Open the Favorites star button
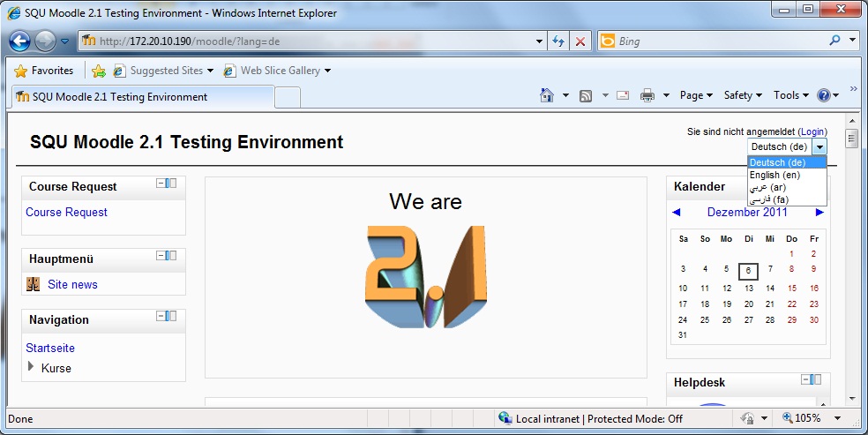The height and width of the screenshot is (435, 868). (x=44, y=71)
